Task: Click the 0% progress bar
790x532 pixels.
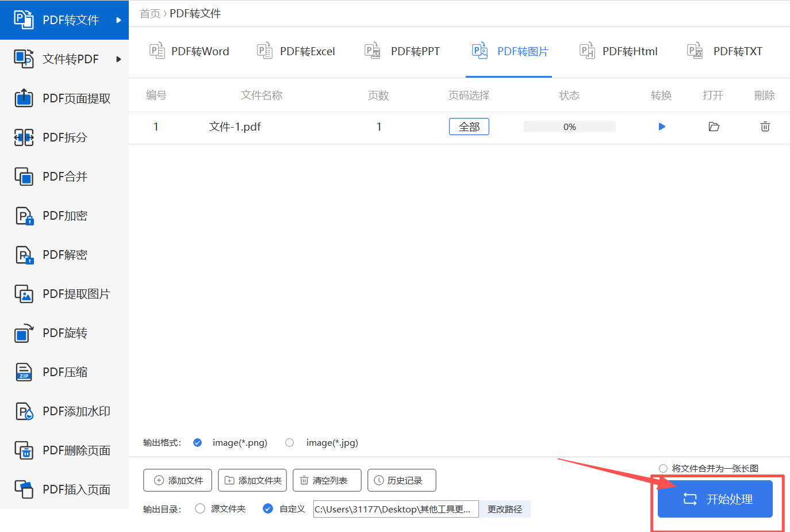Action: pyautogui.click(x=569, y=127)
